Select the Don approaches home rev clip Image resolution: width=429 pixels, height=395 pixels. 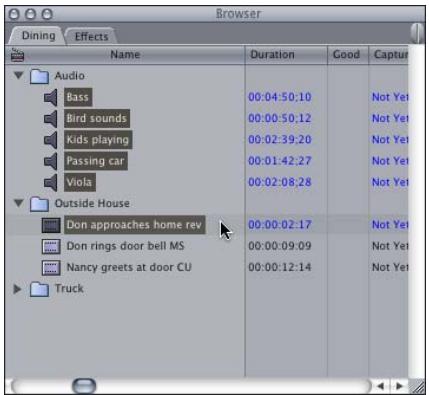click(x=134, y=225)
